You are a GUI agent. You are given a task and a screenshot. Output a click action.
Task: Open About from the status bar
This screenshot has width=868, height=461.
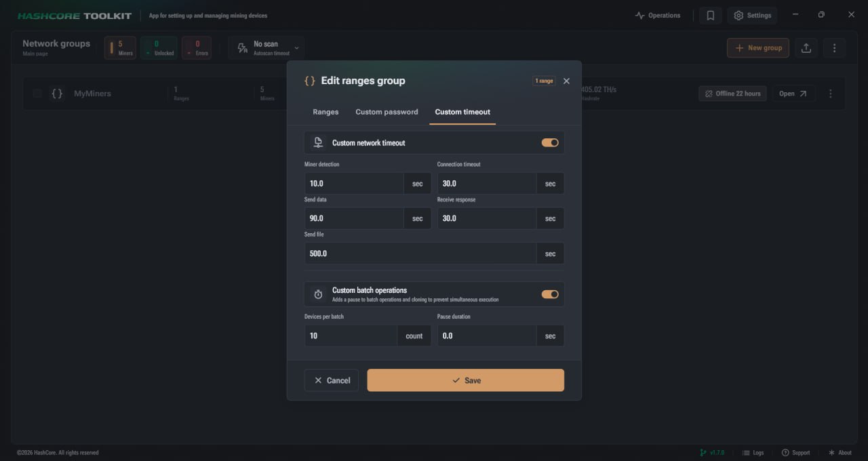(840, 453)
